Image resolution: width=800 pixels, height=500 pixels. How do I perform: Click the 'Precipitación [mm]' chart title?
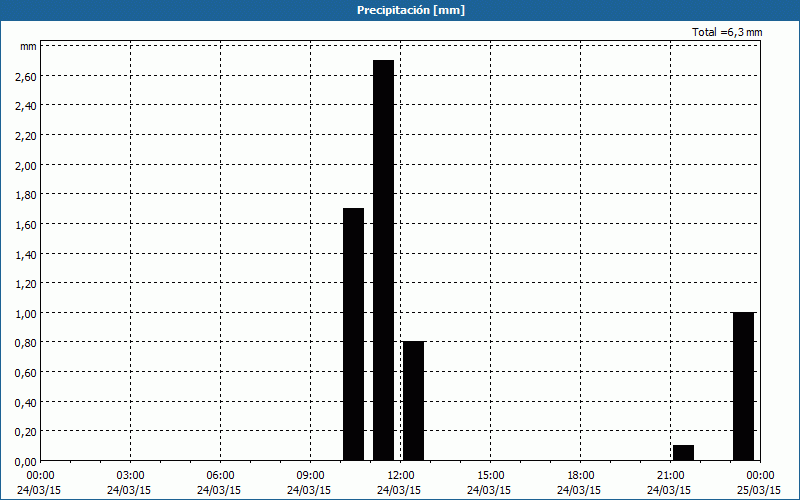[411, 10]
